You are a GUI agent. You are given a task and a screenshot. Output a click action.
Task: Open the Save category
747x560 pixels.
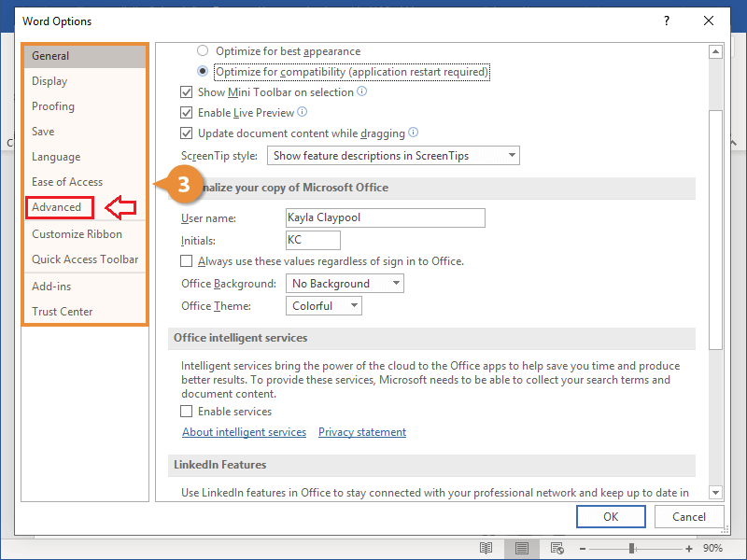coord(85,132)
